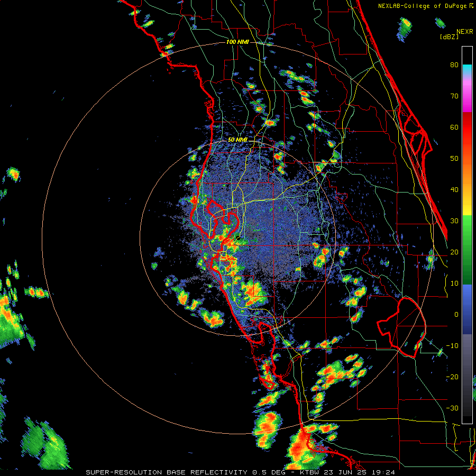Click the -20 value on dBZ scale
This screenshot has width=476, height=476.
pos(452,377)
